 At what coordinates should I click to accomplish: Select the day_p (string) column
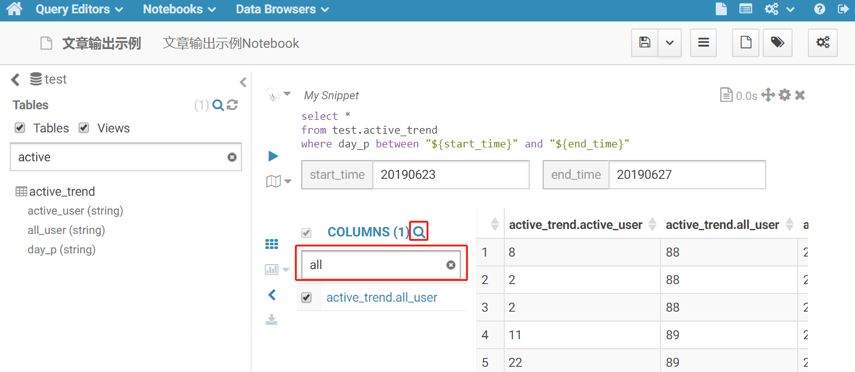click(x=62, y=250)
